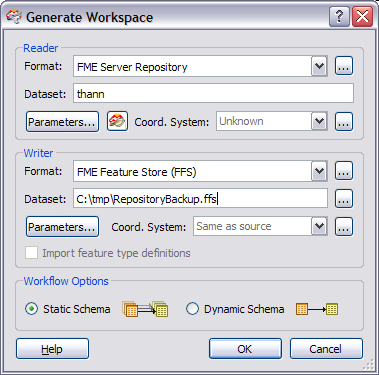Screen dimensions: 379x375
Task: Toggle Import feature type definitions checkbox
Action: click(x=31, y=253)
